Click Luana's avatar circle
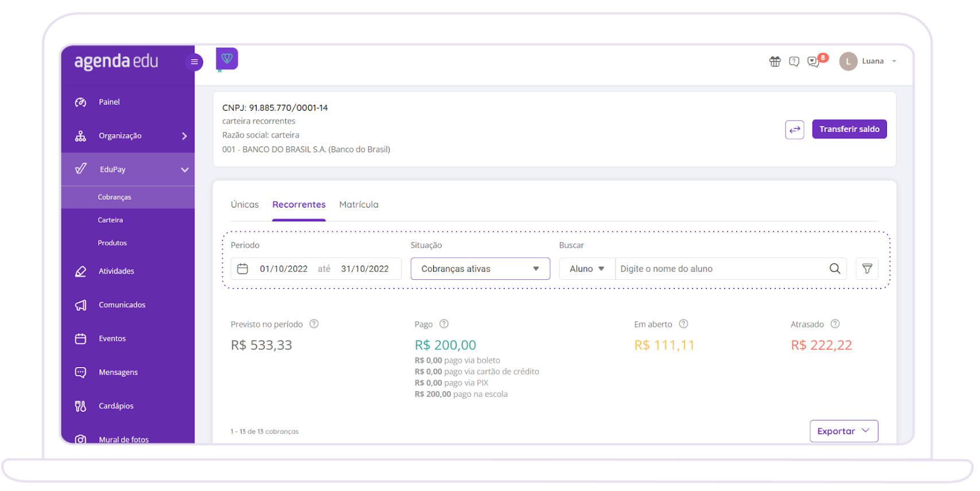The image size is (980, 491). click(848, 61)
